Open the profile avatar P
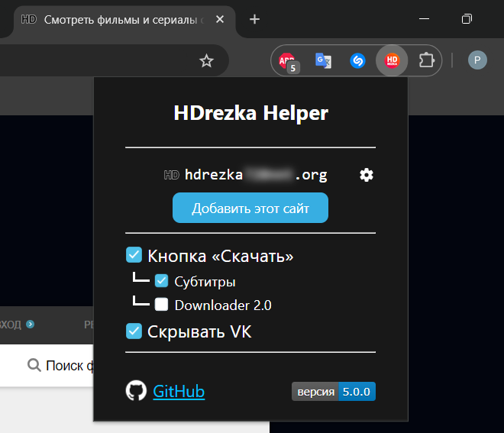This screenshot has height=433, width=504. [477, 60]
